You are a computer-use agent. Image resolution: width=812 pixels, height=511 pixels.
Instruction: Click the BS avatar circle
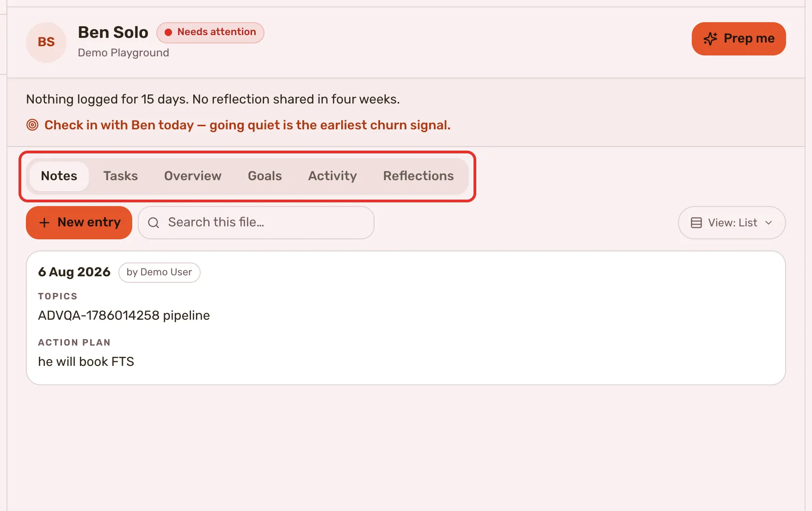coord(46,42)
